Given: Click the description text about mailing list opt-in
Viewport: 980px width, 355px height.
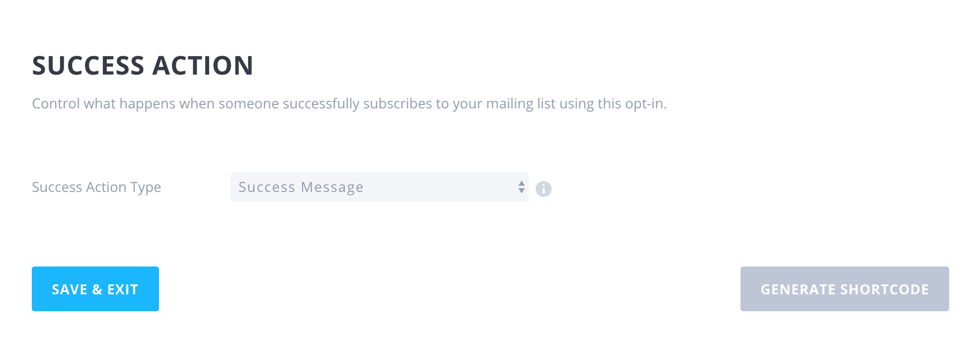Looking at the screenshot, I should (x=349, y=103).
